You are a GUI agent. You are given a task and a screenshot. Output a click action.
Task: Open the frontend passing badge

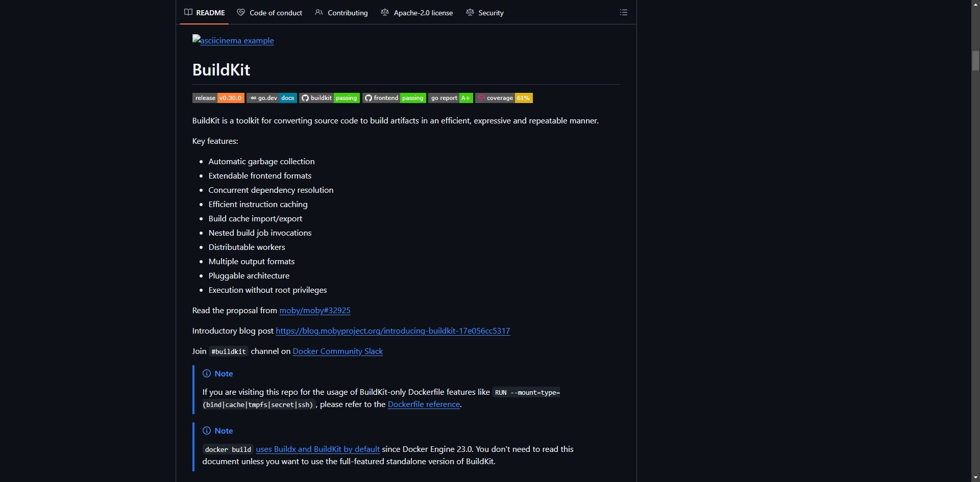394,98
